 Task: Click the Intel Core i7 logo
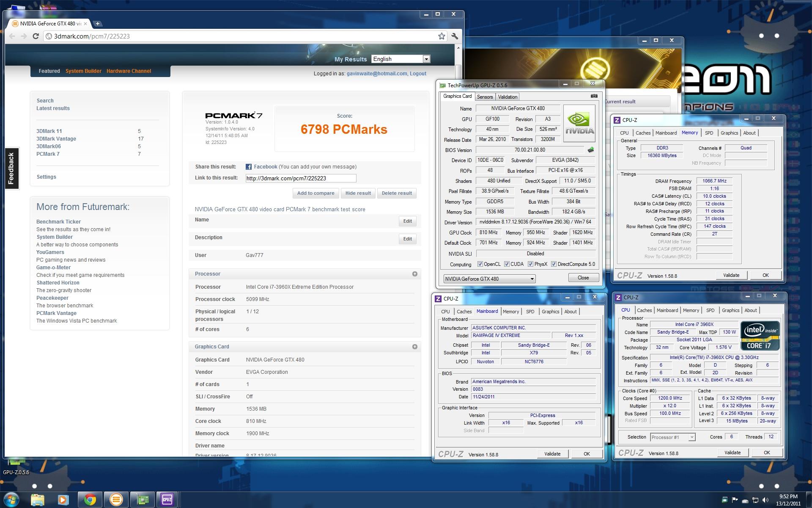point(760,336)
